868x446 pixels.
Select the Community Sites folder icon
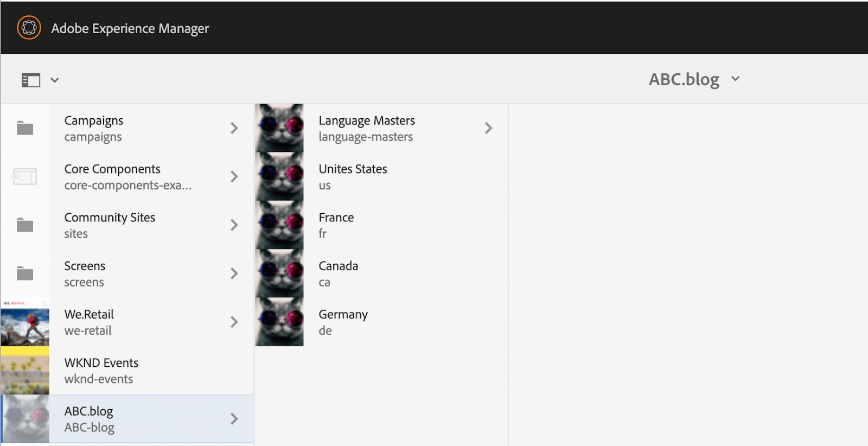coord(25,225)
